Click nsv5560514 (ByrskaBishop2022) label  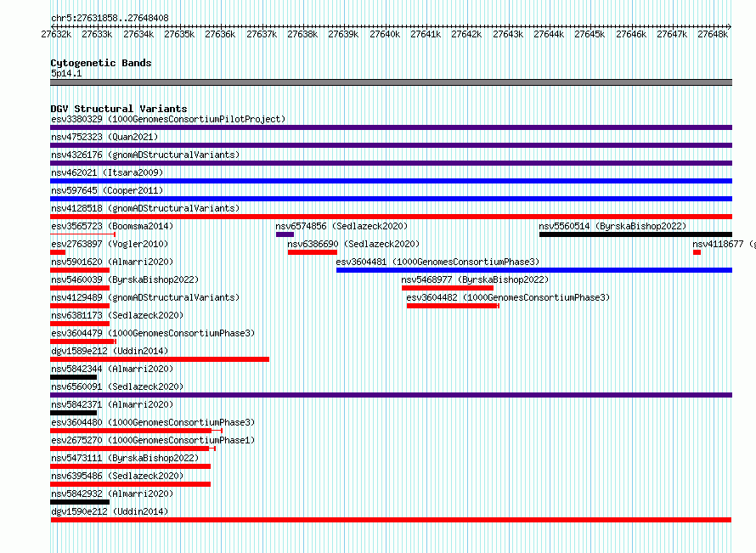click(x=612, y=226)
